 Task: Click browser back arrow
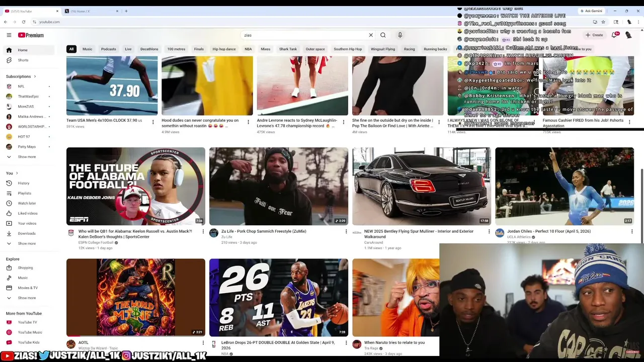[x=6, y=22]
